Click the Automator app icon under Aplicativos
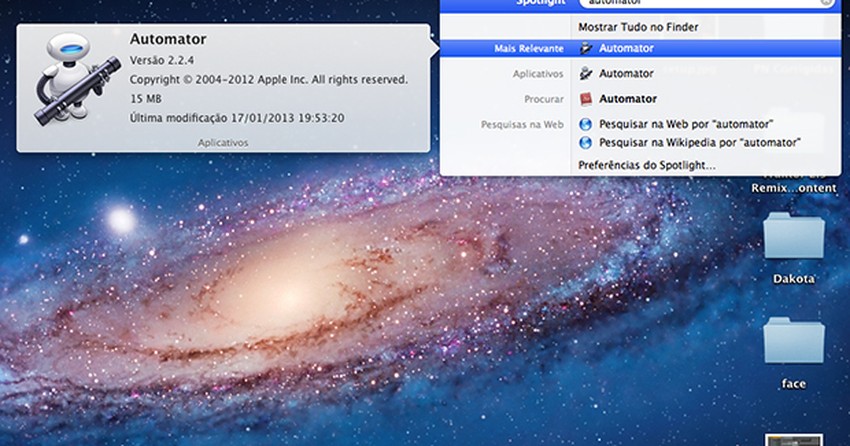Screen dimensions: 850x446 click(585, 73)
